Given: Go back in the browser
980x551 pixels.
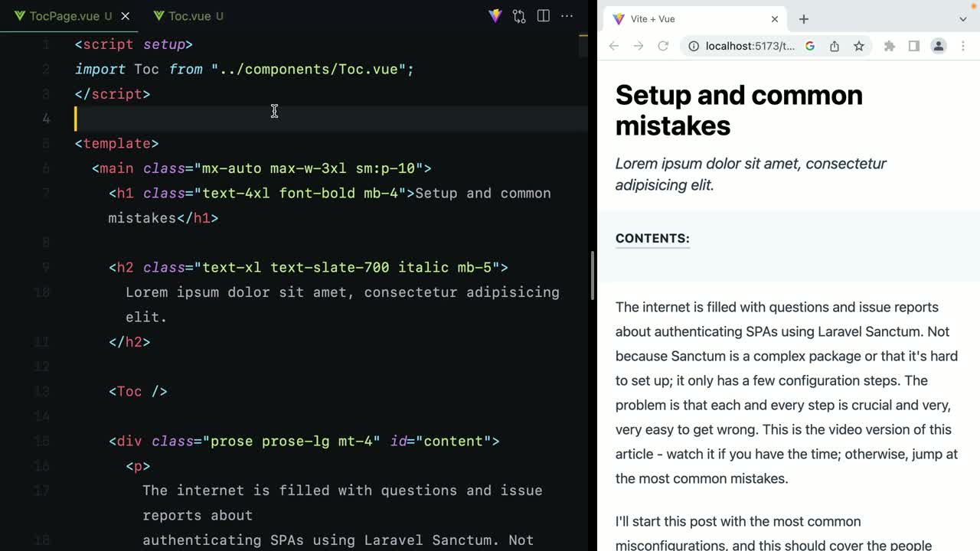Looking at the screenshot, I should 614,46.
